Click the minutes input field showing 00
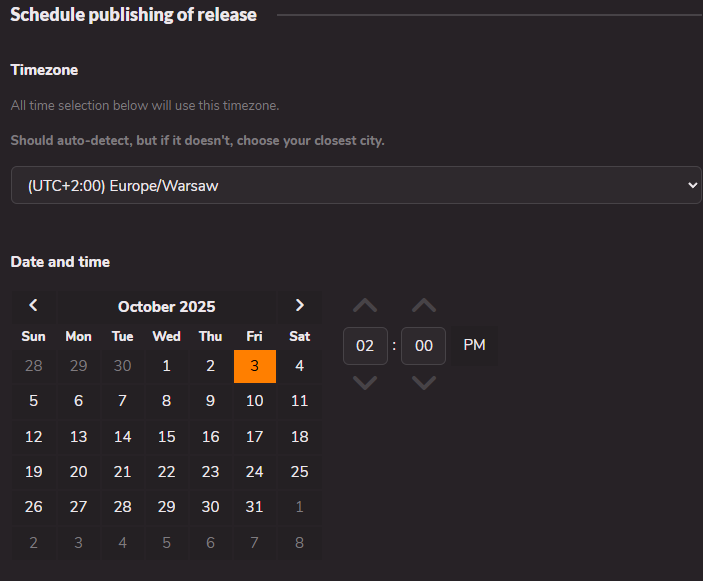 [423, 346]
